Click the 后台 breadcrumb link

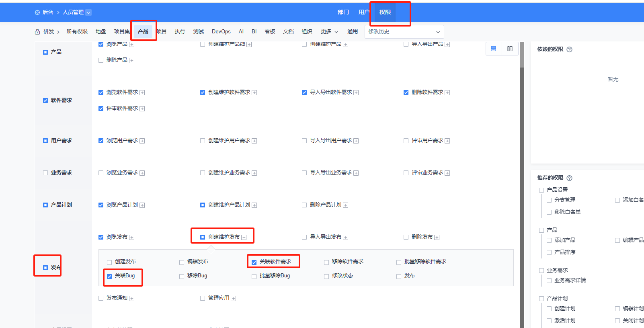[48, 12]
